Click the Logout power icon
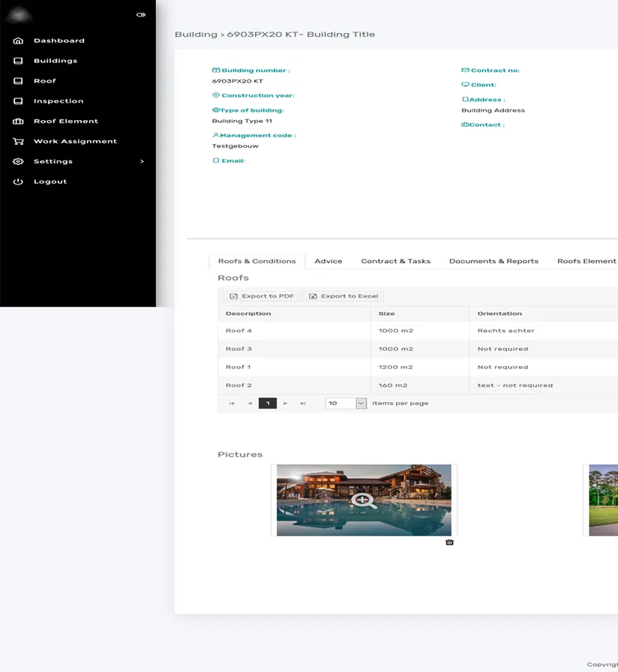Viewport: 618px width, 672px height. click(18, 181)
